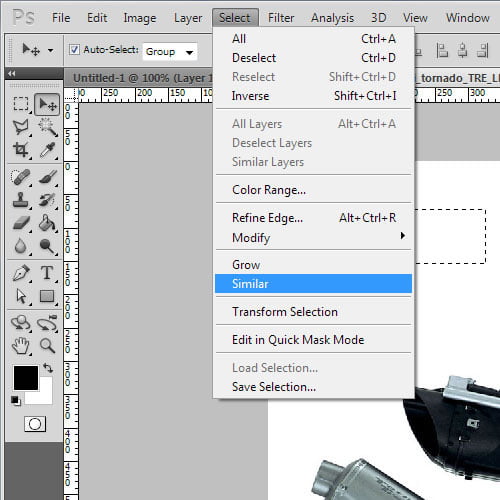The height and width of the screenshot is (500, 500).
Task: Open the View menu
Action: pyautogui.click(x=415, y=18)
